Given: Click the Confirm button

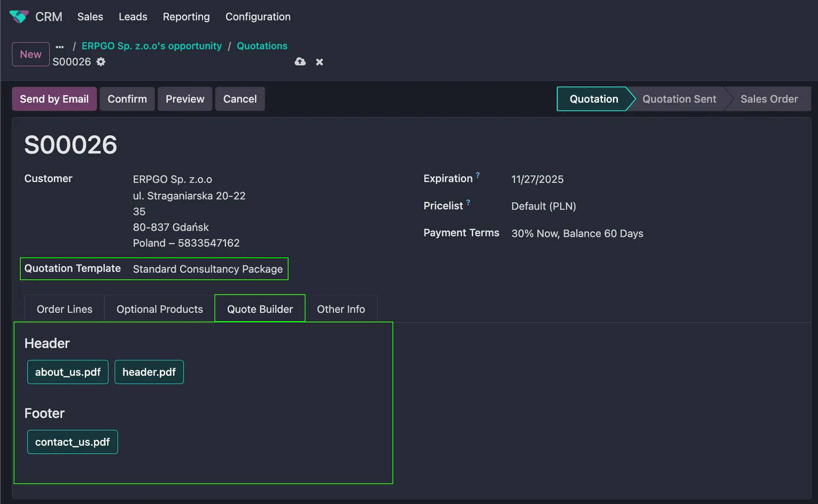Looking at the screenshot, I should 127,99.
